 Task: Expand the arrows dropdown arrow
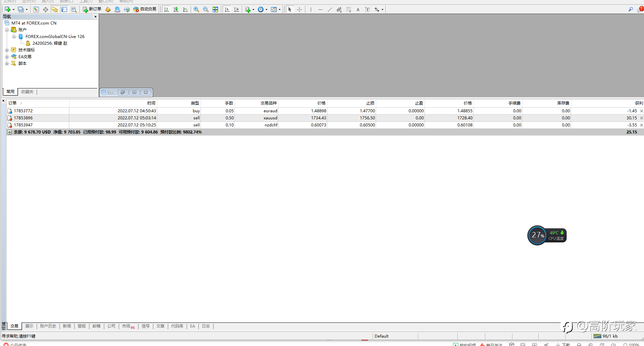point(382,9)
